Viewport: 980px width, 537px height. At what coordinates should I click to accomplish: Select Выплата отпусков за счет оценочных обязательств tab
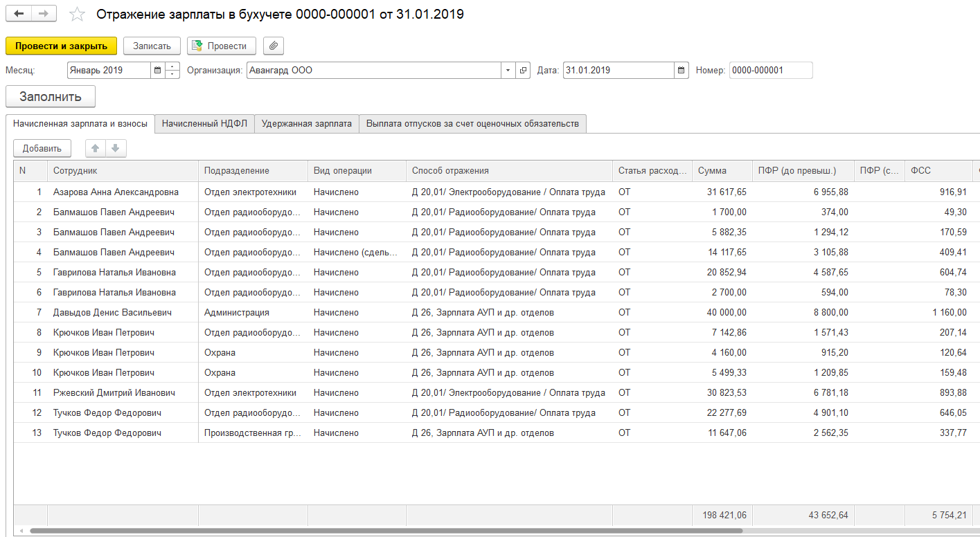tap(472, 124)
